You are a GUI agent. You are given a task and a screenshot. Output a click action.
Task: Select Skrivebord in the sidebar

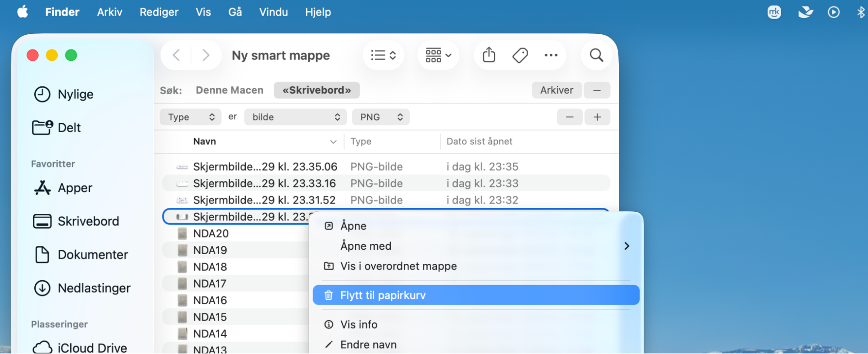point(76,221)
